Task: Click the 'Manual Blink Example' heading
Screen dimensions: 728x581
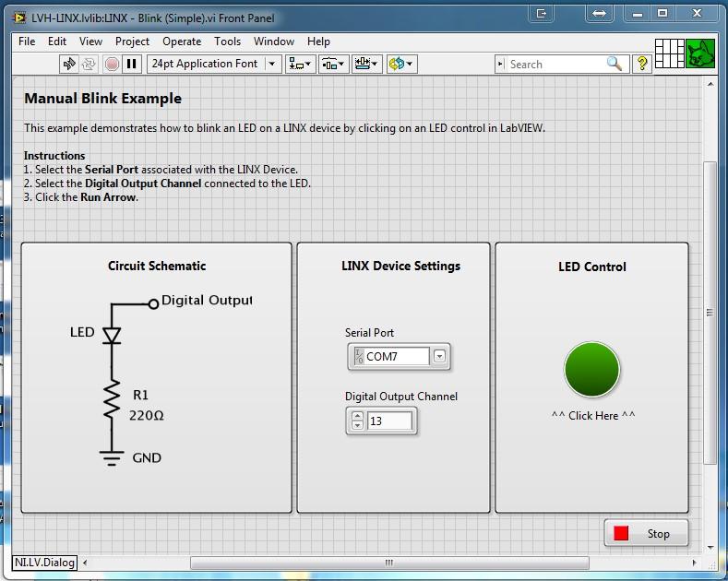Action: [103, 99]
